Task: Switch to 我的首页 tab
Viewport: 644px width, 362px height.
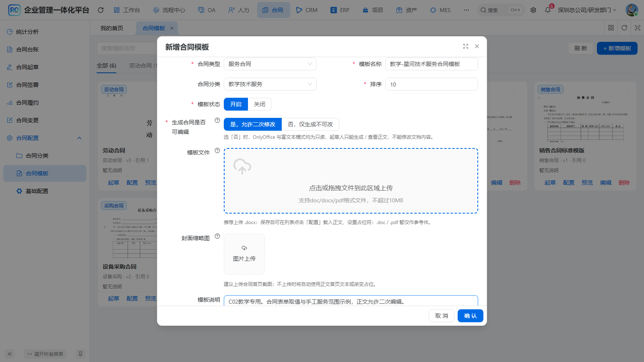Action: [x=112, y=28]
